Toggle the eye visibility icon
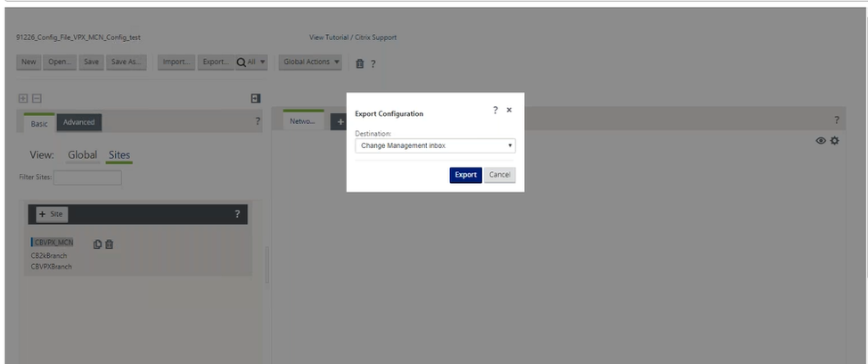 [x=820, y=141]
